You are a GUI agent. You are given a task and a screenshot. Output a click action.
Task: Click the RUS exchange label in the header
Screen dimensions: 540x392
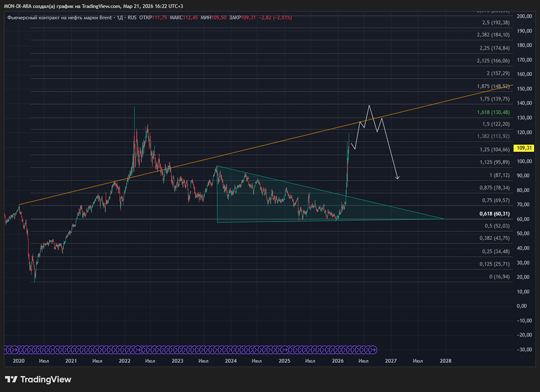point(132,18)
